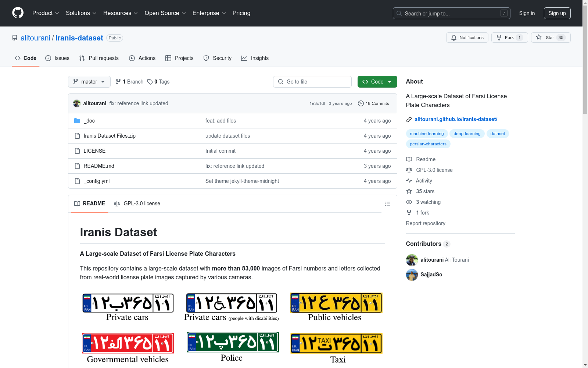This screenshot has height=368, width=588.
Task: Click the Sign up button
Action: (557, 13)
